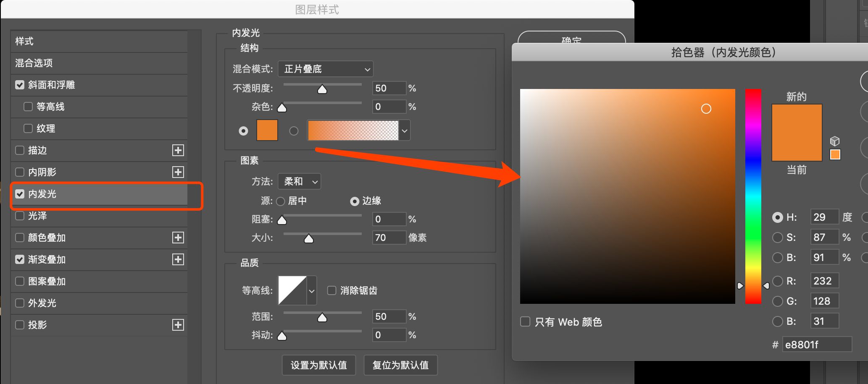868x384 pixels.
Task: Enable the 图案叠加 checkbox
Action: [20, 281]
